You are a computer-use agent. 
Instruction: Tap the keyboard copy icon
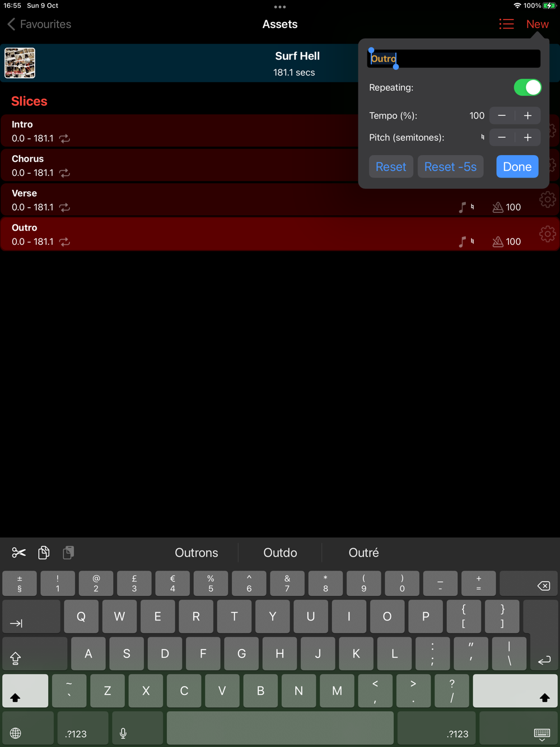(x=44, y=553)
